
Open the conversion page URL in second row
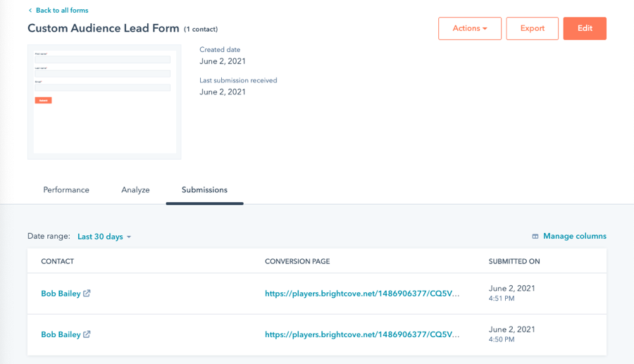point(362,334)
